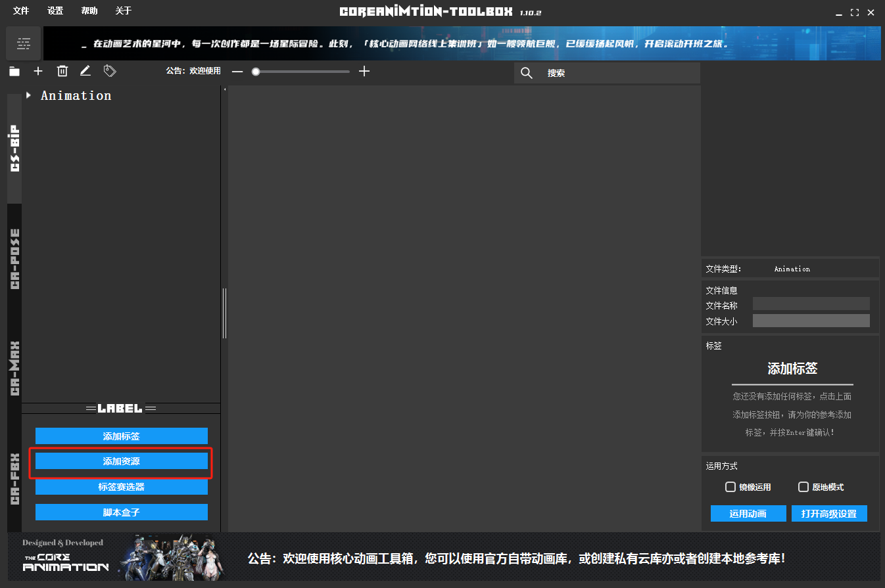Click the plus icon right of slider
The image size is (885, 588).
click(x=364, y=71)
